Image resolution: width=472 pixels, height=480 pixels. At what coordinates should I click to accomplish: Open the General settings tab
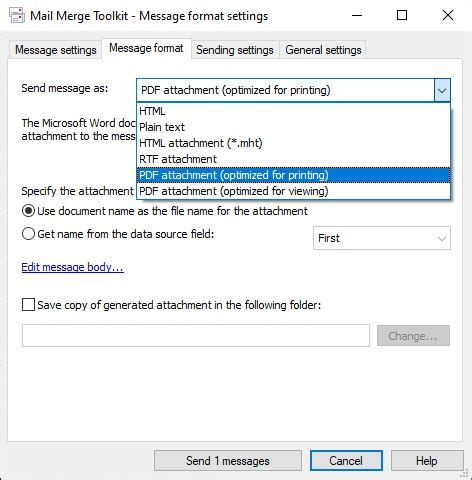click(x=323, y=50)
